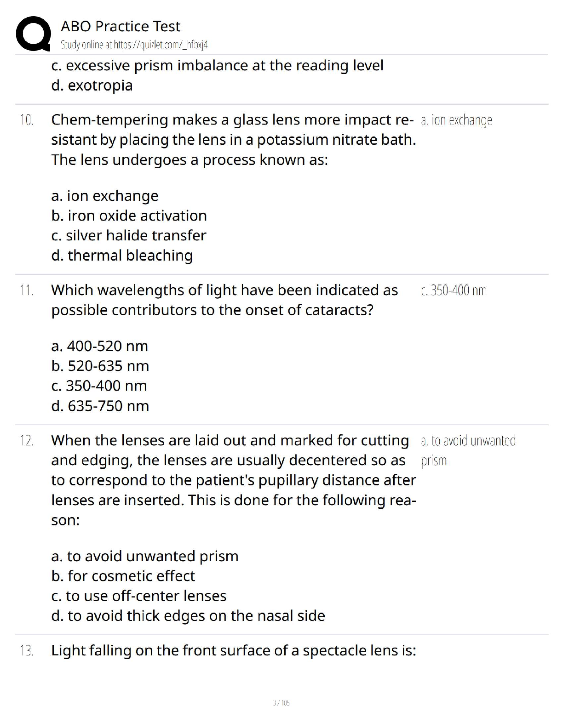The width and height of the screenshot is (563, 728).
Task: Click question 11 answer key '350-400 nm'
Action: point(454,290)
